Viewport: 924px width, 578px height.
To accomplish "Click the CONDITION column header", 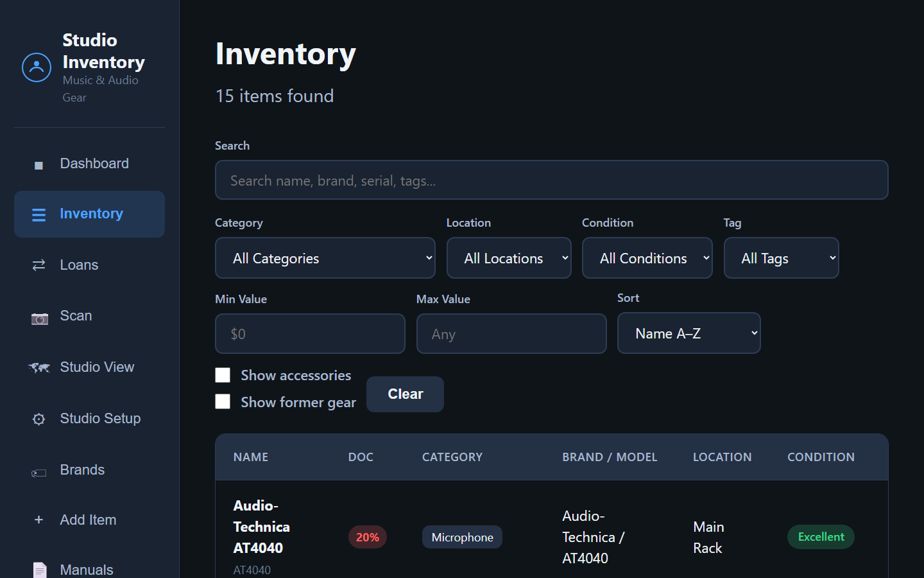I will pos(821,457).
